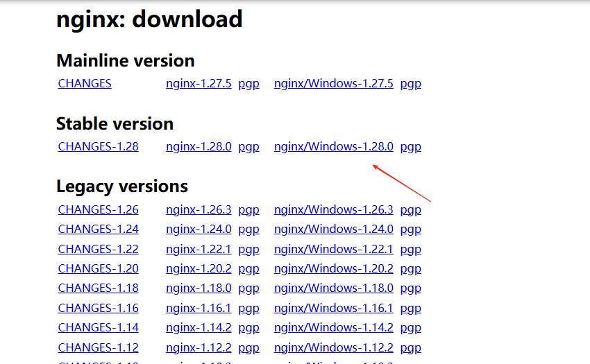Screen dimensions: 590x364
Task: Download nginx/Windows-1.16.1
Action: pos(333,308)
